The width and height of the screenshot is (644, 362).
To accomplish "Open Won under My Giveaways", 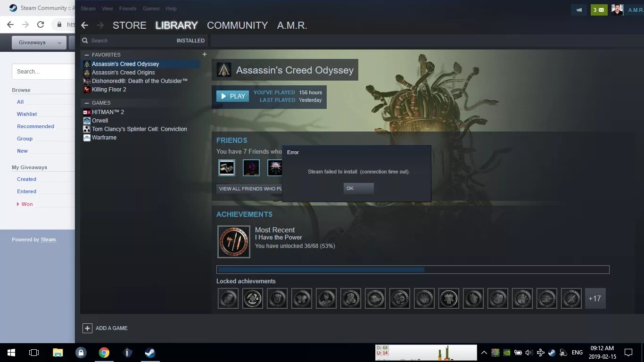I will (x=27, y=204).
